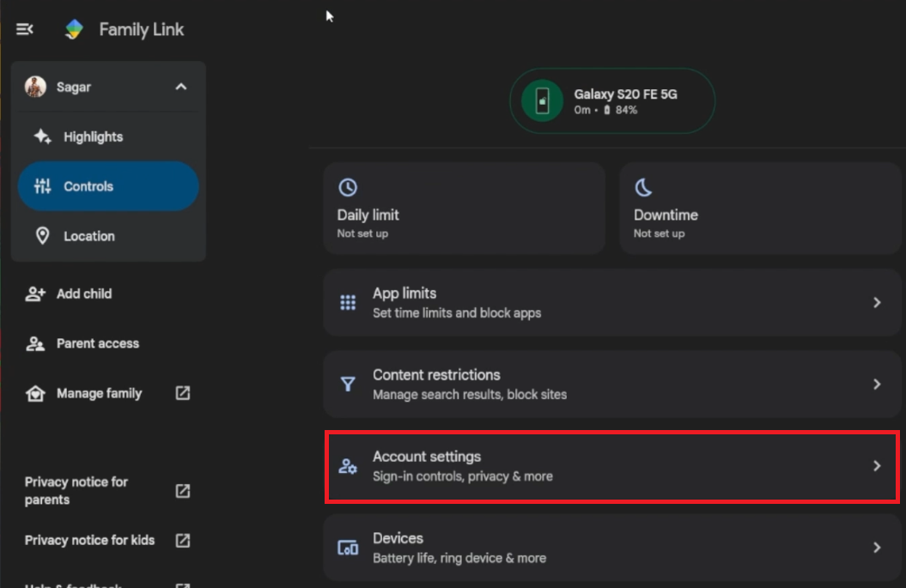Click 'Battery life, ring device & more' text
This screenshot has width=906, height=588.
coord(459,559)
